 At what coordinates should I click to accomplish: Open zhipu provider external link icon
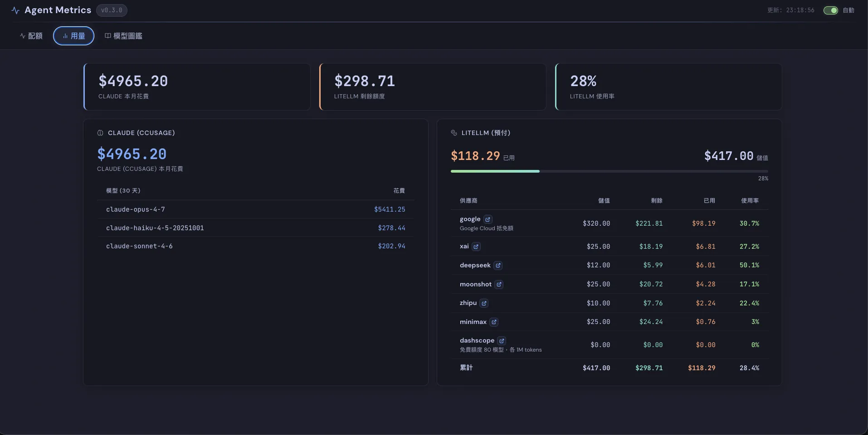(484, 303)
